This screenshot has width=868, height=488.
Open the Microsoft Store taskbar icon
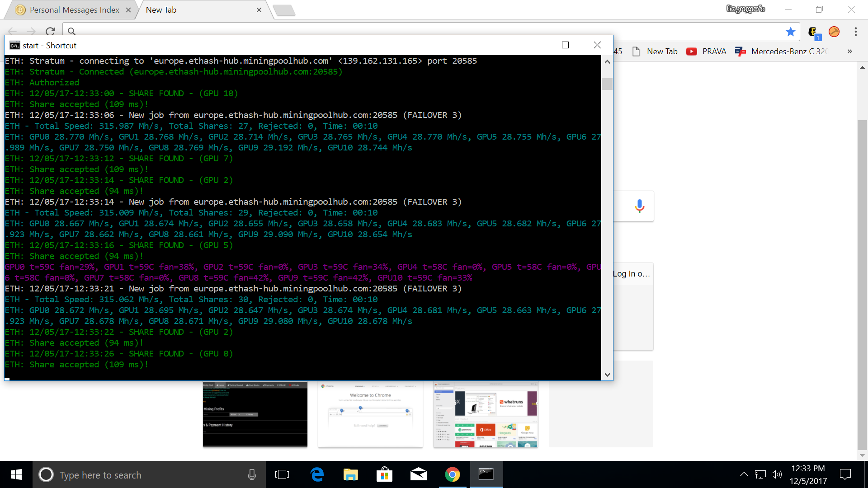(384, 474)
